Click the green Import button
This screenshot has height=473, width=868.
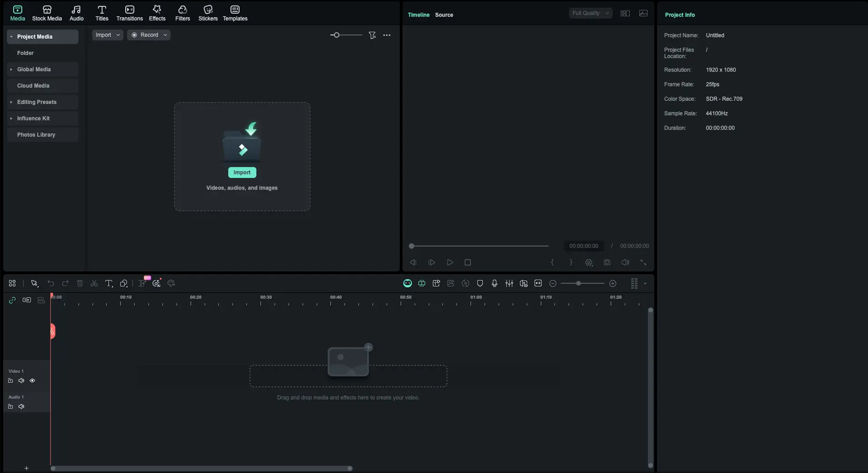[242, 172]
